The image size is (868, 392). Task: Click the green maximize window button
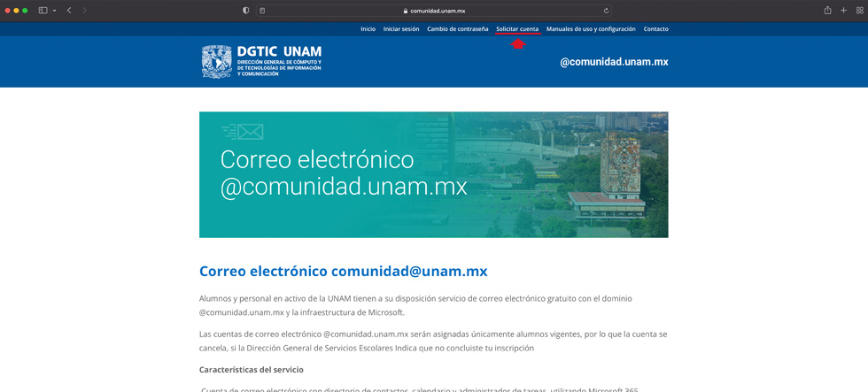coord(25,11)
